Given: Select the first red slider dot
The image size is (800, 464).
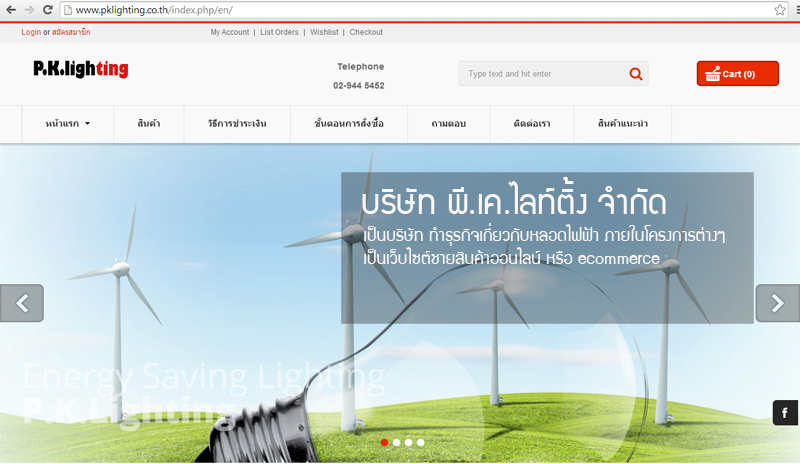Looking at the screenshot, I should [384, 443].
